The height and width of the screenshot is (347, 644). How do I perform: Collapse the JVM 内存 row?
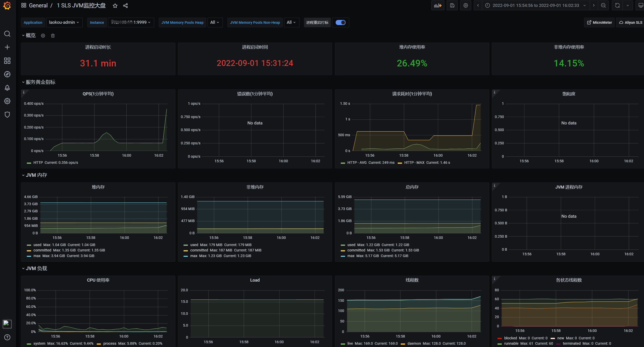pyautogui.click(x=36, y=175)
